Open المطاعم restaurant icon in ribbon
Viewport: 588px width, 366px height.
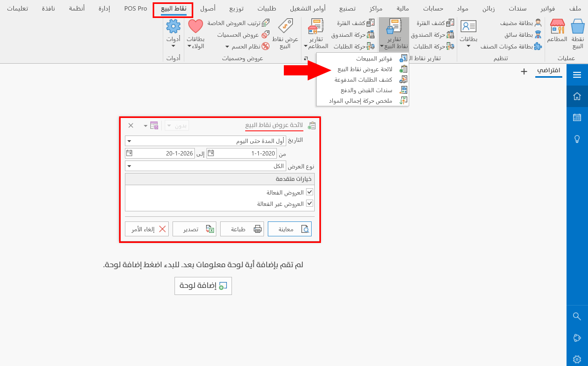557,31
